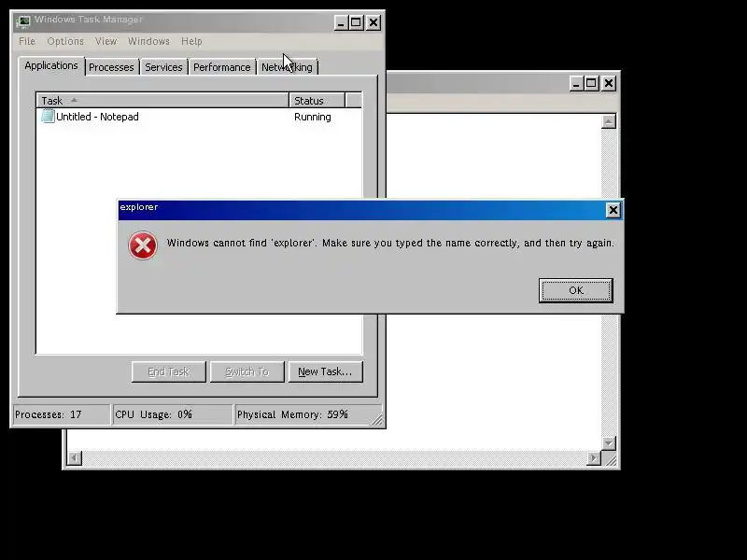The width and height of the screenshot is (747, 560).
Task: Open the Windows menu in Task Manager
Action: pyautogui.click(x=148, y=41)
